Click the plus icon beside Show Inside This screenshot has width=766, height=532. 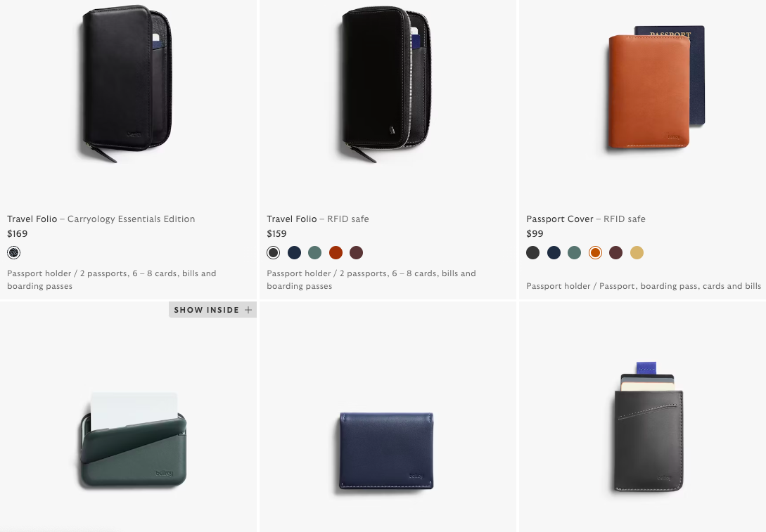pos(248,310)
